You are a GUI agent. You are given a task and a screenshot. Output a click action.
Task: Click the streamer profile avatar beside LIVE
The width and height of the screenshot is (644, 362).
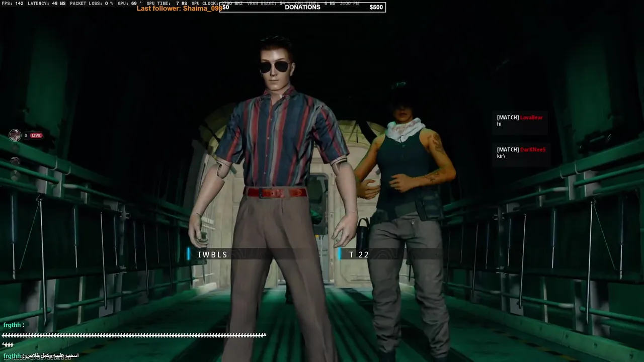coord(15,135)
